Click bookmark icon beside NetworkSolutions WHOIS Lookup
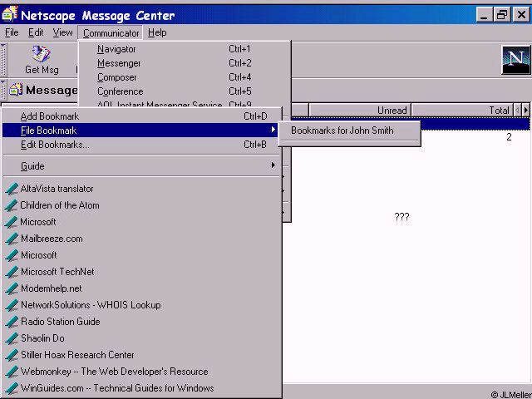 coord(12,305)
